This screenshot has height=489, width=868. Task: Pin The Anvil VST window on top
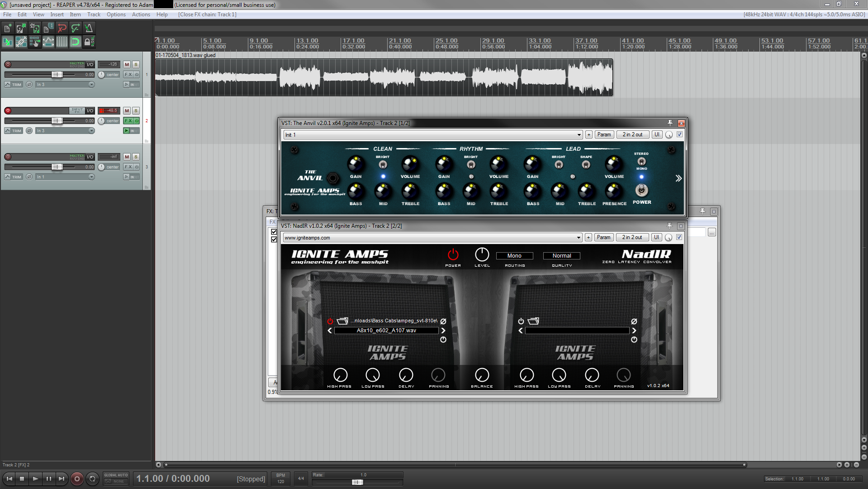pos(670,123)
